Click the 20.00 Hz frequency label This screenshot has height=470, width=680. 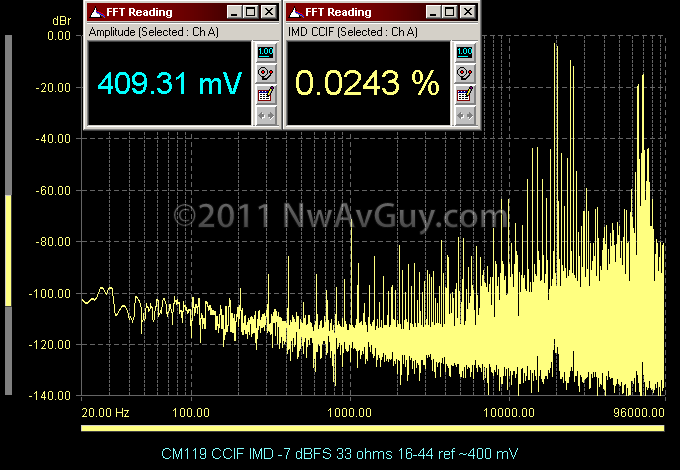(x=105, y=412)
